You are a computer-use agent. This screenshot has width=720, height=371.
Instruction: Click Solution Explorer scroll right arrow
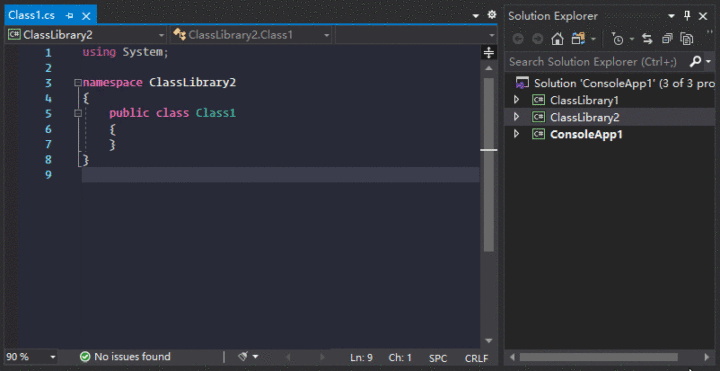click(x=707, y=357)
